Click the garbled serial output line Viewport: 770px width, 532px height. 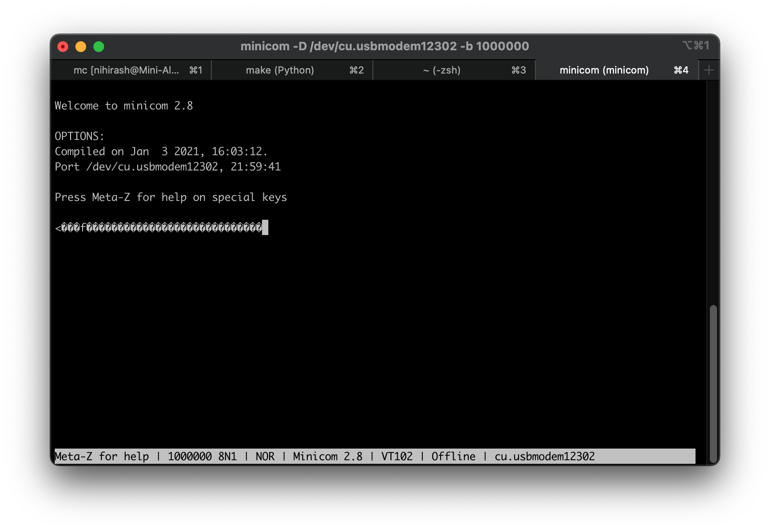pos(158,228)
